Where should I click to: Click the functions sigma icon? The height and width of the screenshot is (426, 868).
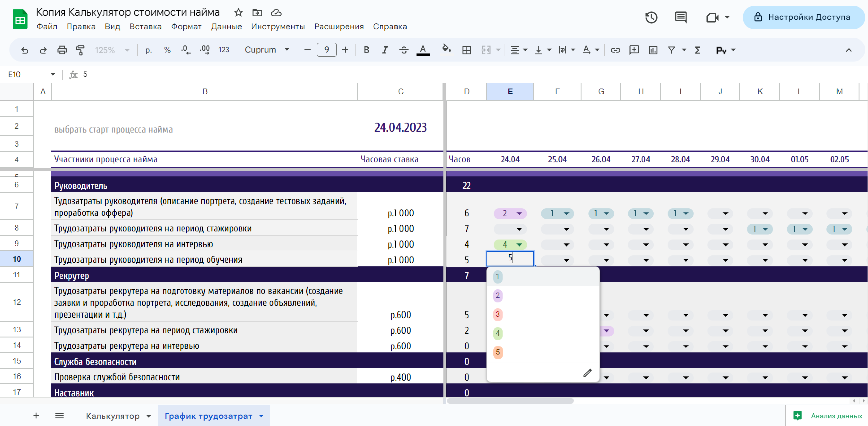(697, 50)
